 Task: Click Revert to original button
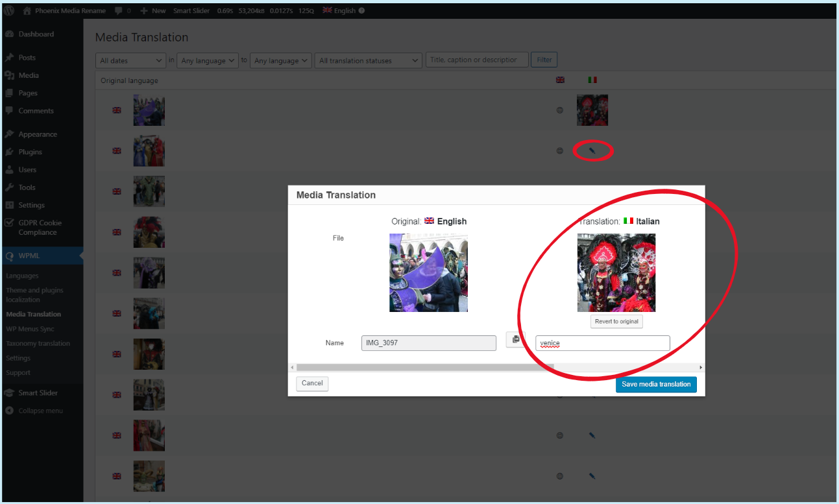[x=616, y=322]
